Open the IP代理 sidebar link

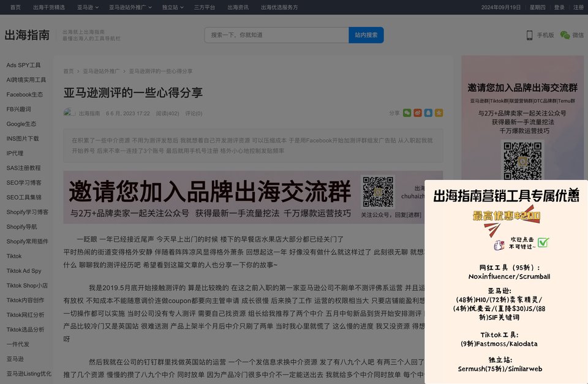pyautogui.click(x=15, y=153)
